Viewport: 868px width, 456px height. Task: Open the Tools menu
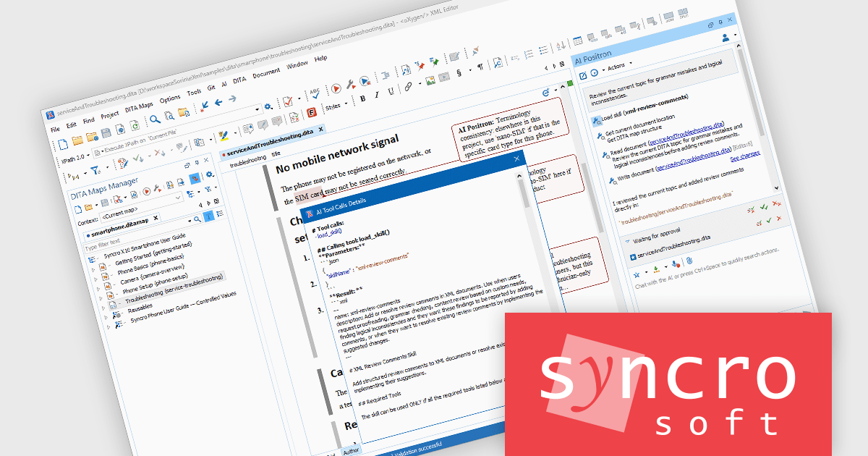pyautogui.click(x=194, y=93)
